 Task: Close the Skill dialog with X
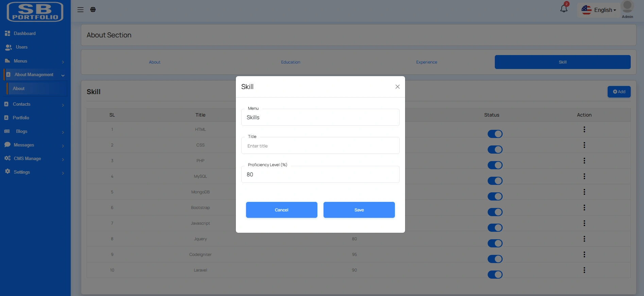[x=397, y=87]
